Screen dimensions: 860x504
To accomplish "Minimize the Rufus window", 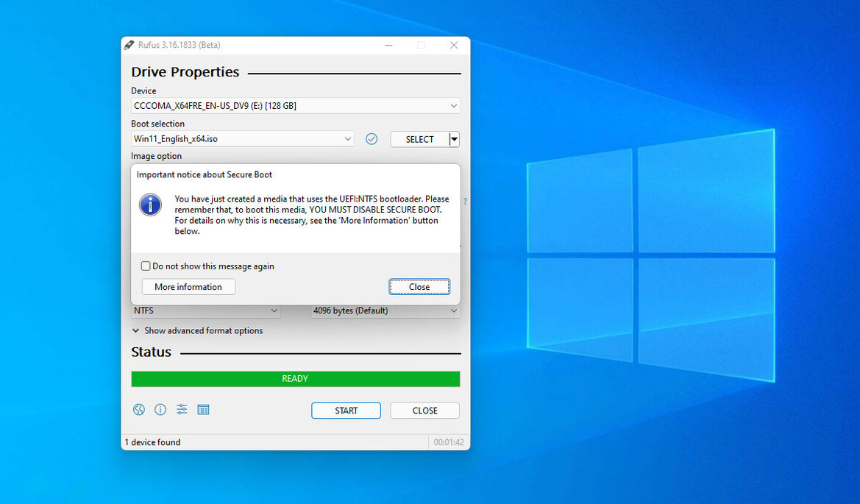I will [389, 45].
